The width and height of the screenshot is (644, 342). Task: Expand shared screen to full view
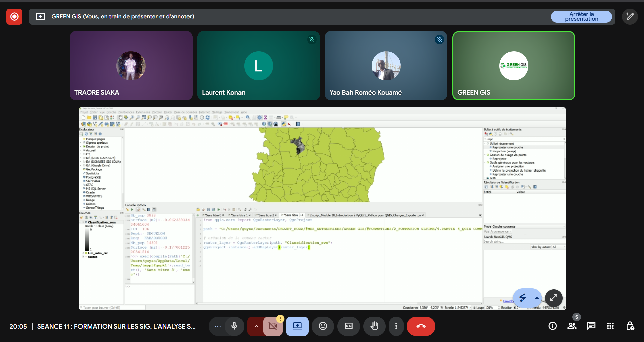click(x=553, y=297)
